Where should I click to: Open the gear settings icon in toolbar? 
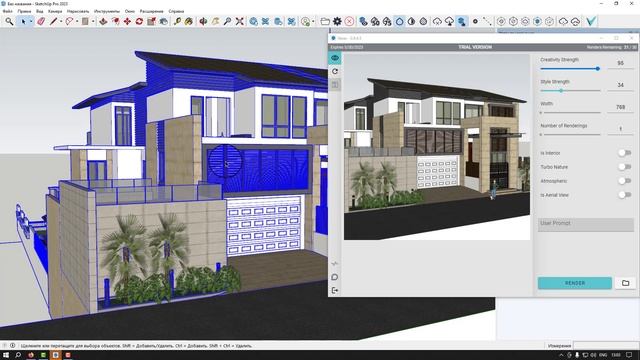[337, 21]
